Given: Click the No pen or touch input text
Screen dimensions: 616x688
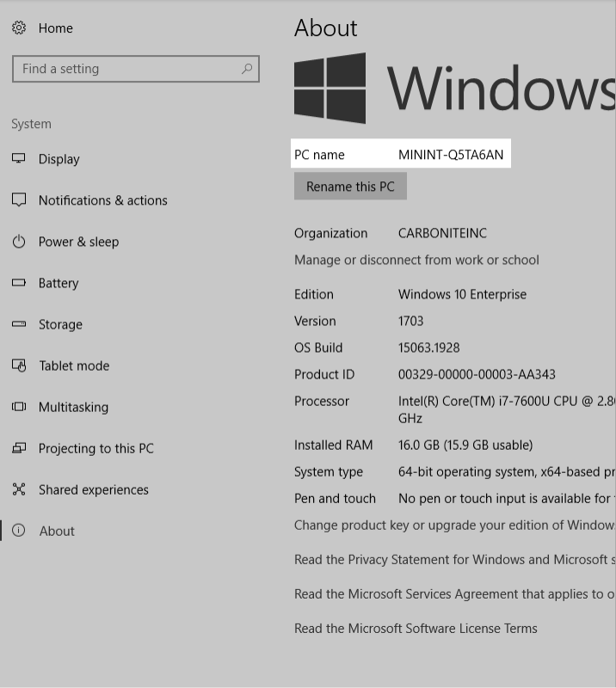Looking at the screenshot, I should [x=507, y=499].
